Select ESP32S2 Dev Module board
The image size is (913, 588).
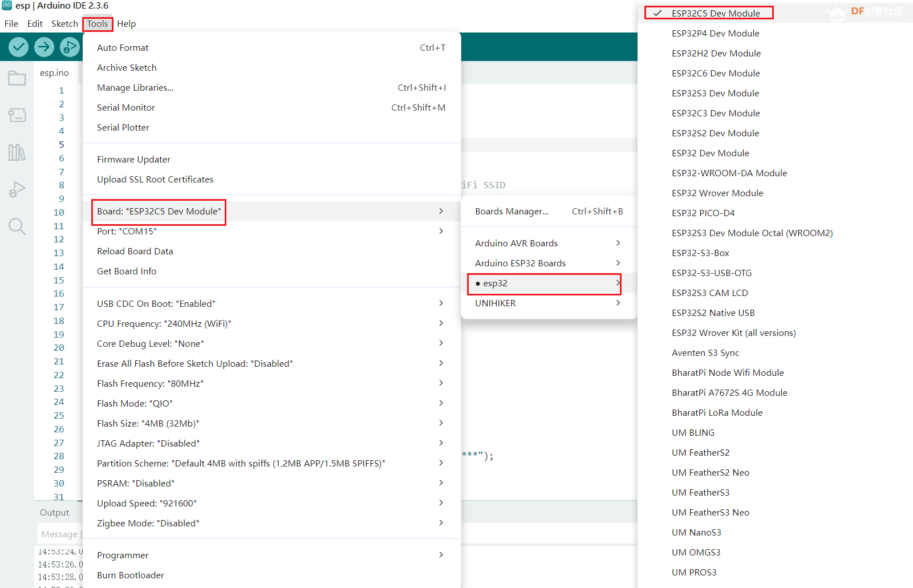(775, 133)
